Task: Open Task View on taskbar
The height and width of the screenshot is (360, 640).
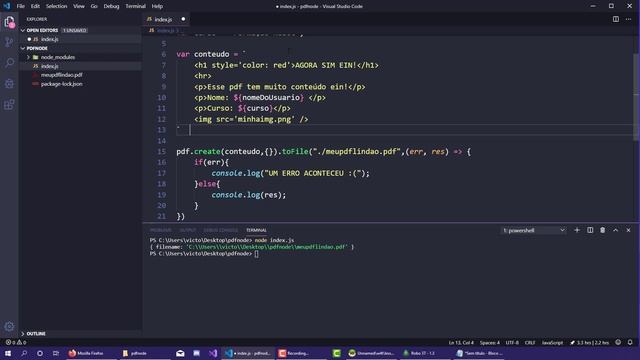Action: point(56,353)
